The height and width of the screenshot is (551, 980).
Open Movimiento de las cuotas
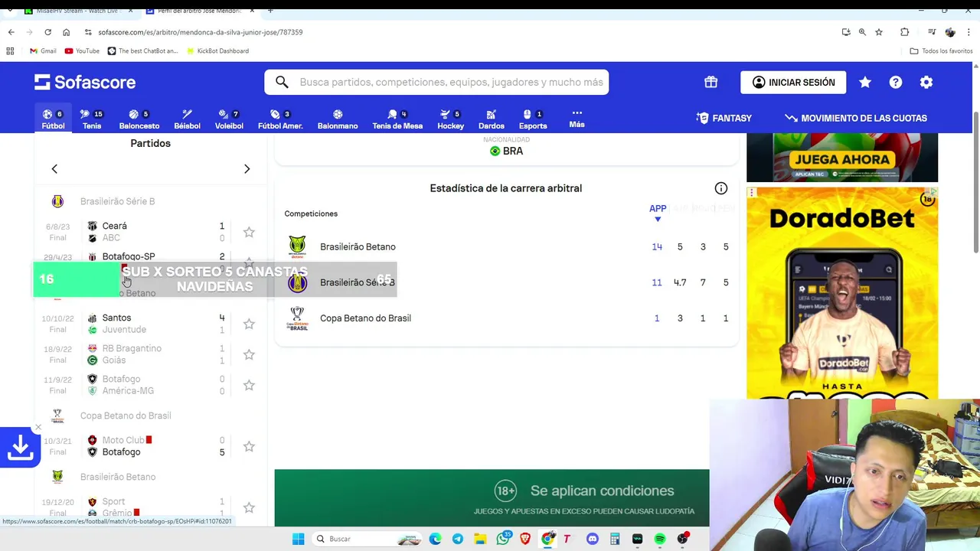(x=856, y=118)
